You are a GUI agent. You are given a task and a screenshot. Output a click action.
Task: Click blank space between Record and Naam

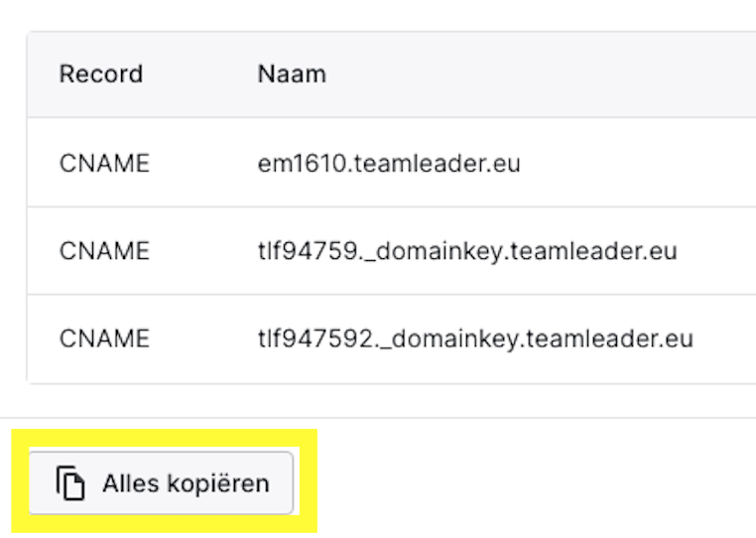click(200, 74)
